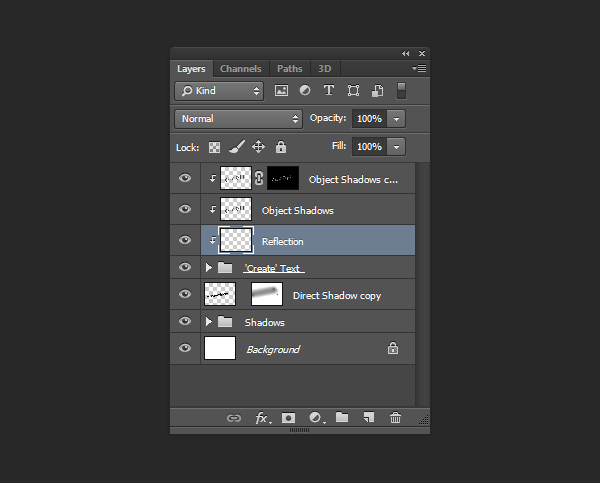Screen dimensions: 600x483
Task: Toggle layer filtering on/off switch
Action: [401, 91]
